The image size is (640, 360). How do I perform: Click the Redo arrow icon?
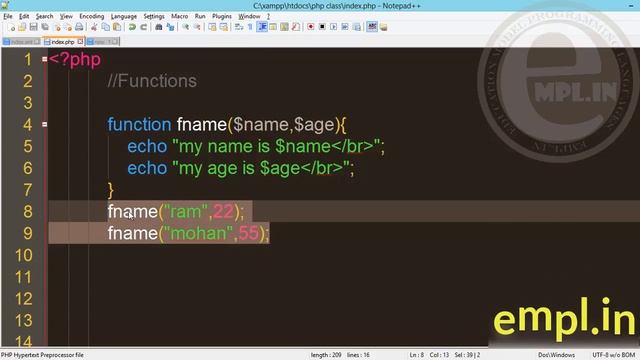143,27
